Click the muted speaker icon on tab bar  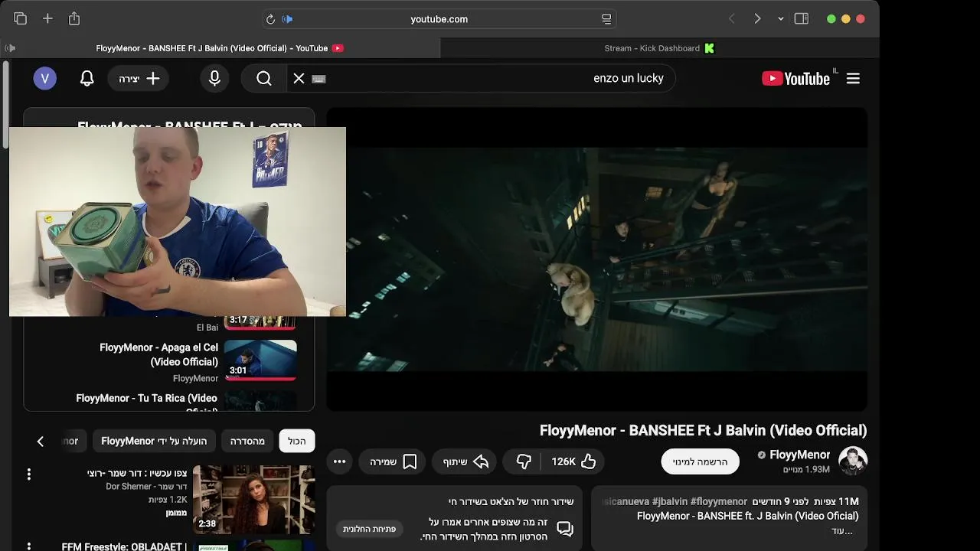click(10, 48)
